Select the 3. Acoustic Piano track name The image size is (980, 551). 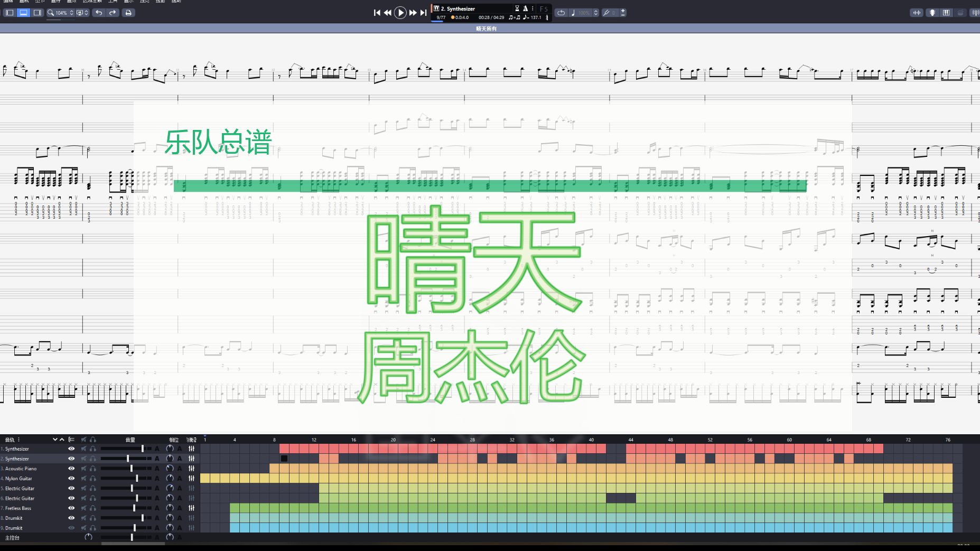[21, 469]
